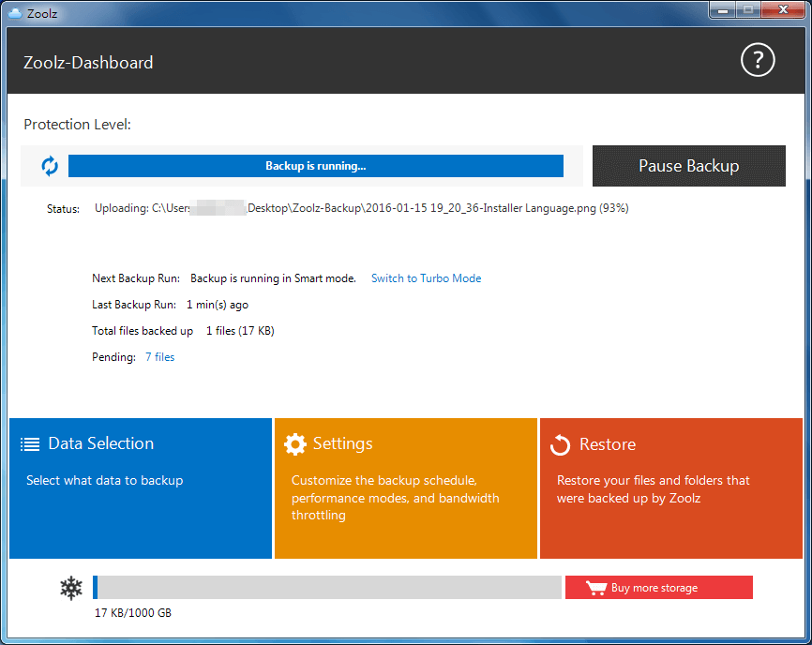Open help via the question mark icon
812x645 pixels.
(x=758, y=61)
